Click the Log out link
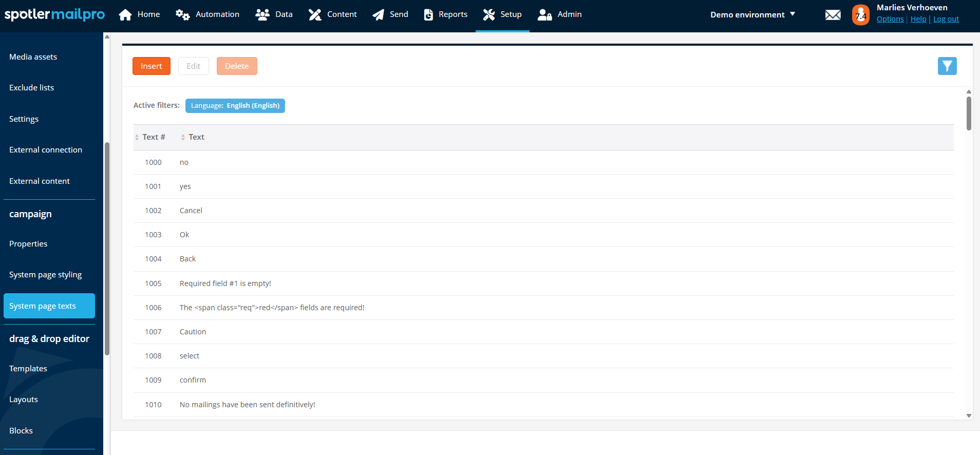This screenshot has width=980, height=455. click(946, 19)
